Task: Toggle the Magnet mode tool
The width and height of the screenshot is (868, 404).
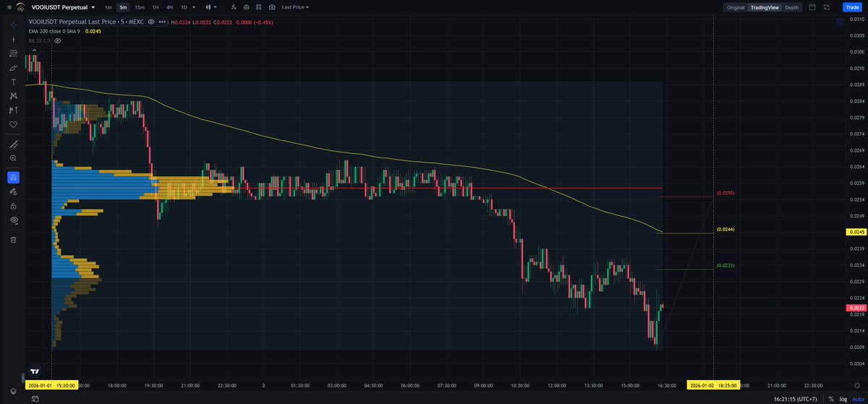Action: point(13,177)
